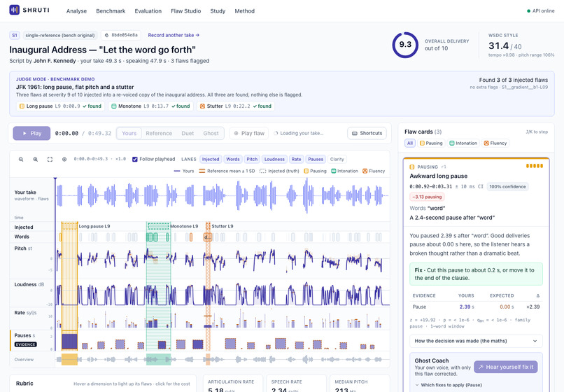
Task: Click the Play button
Action: click(31, 133)
